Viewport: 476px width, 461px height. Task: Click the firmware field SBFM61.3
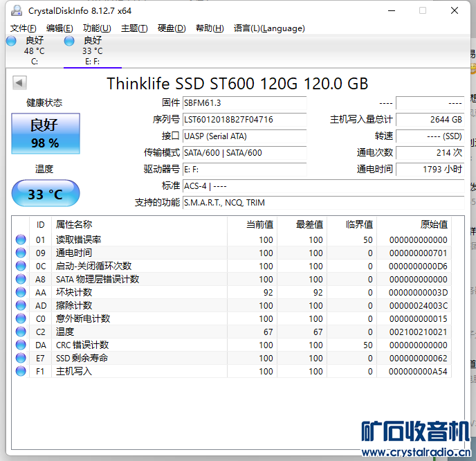coord(244,103)
